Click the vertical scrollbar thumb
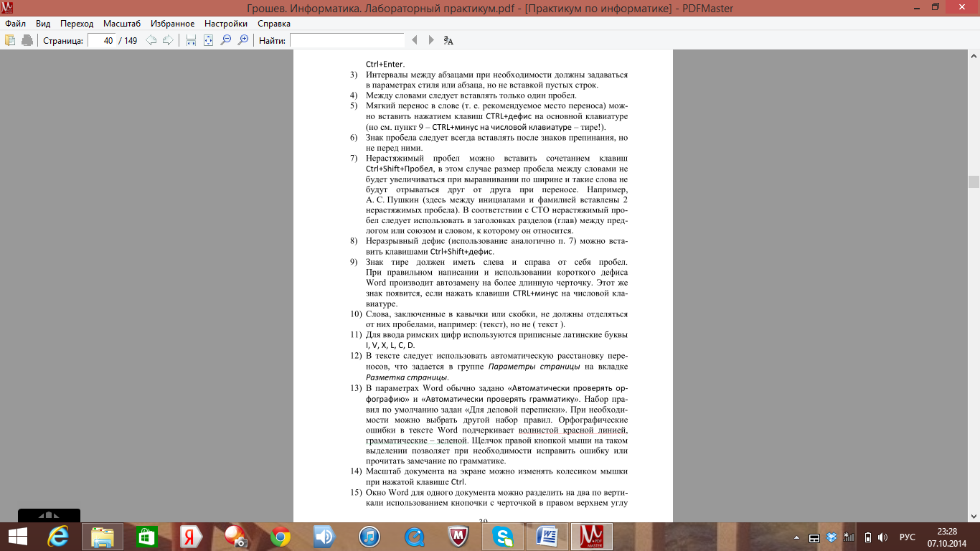The width and height of the screenshot is (980, 551). pos(974,182)
